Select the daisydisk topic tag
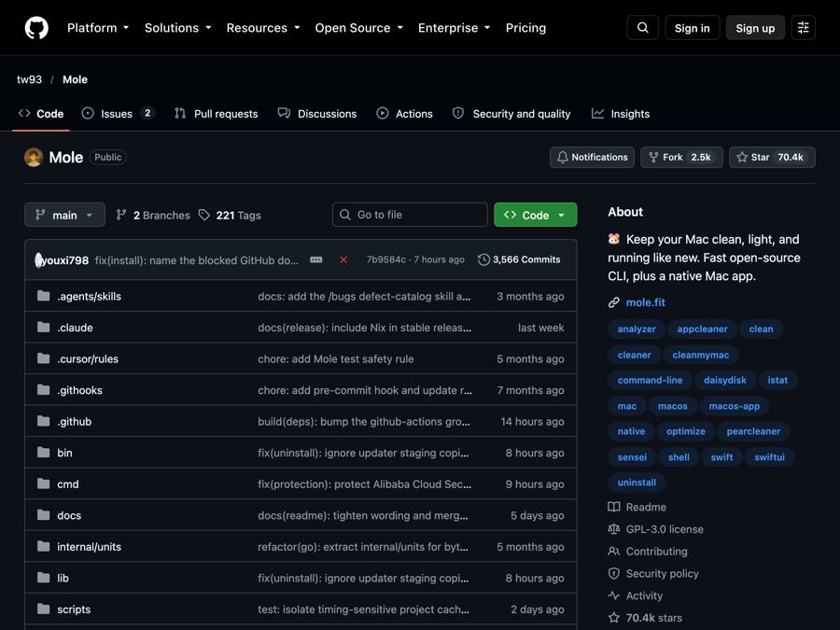840x630 pixels. (725, 380)
